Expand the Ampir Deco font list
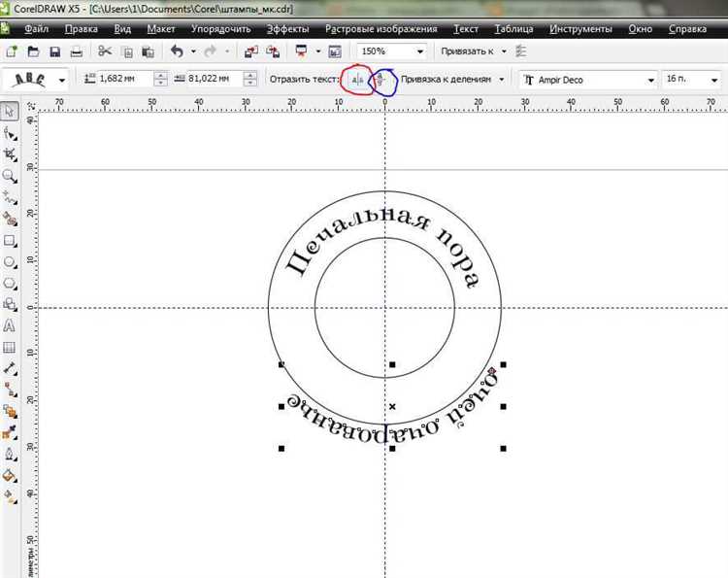728x578 pixels. [x=647, y=79]
